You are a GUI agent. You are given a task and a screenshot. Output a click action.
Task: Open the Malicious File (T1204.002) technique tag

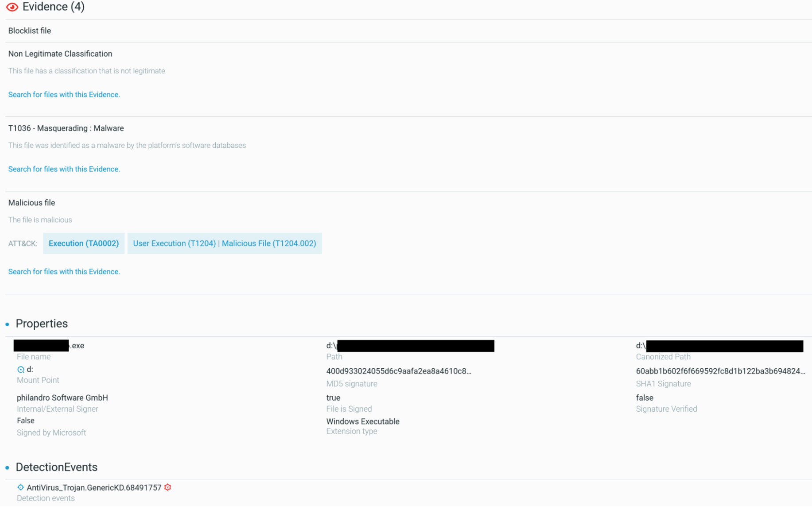pos(269,243)
